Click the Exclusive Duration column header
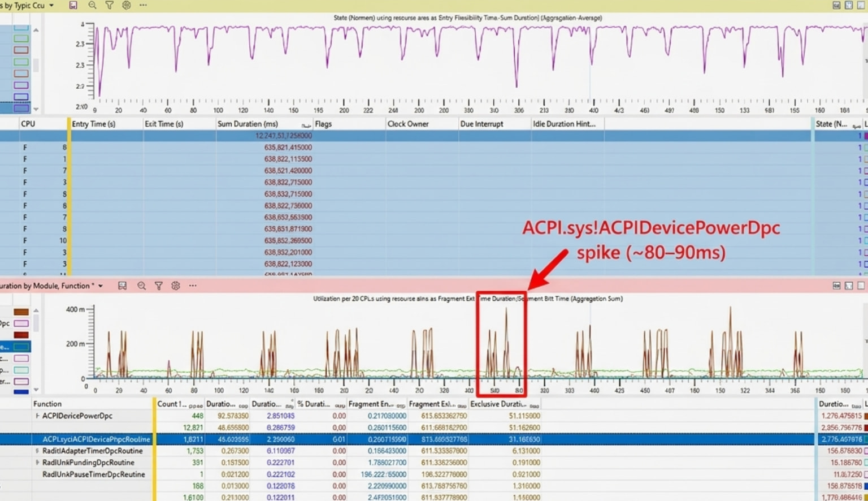Viewport: 868px width, 501px height. pyautogui.click(x=498, y=404)
